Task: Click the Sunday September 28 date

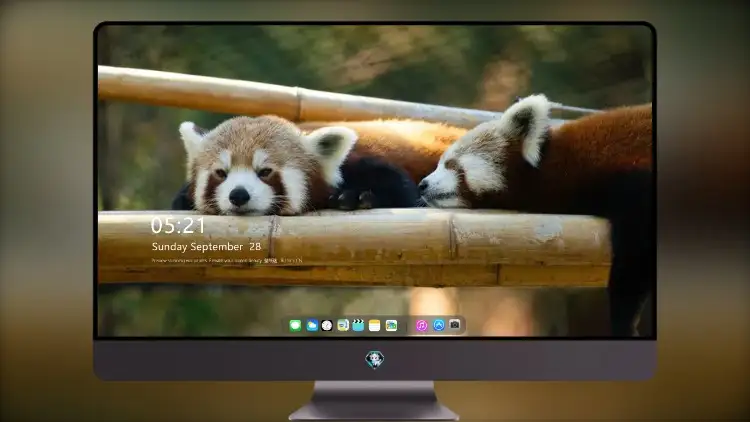Action: pos(206,246)
